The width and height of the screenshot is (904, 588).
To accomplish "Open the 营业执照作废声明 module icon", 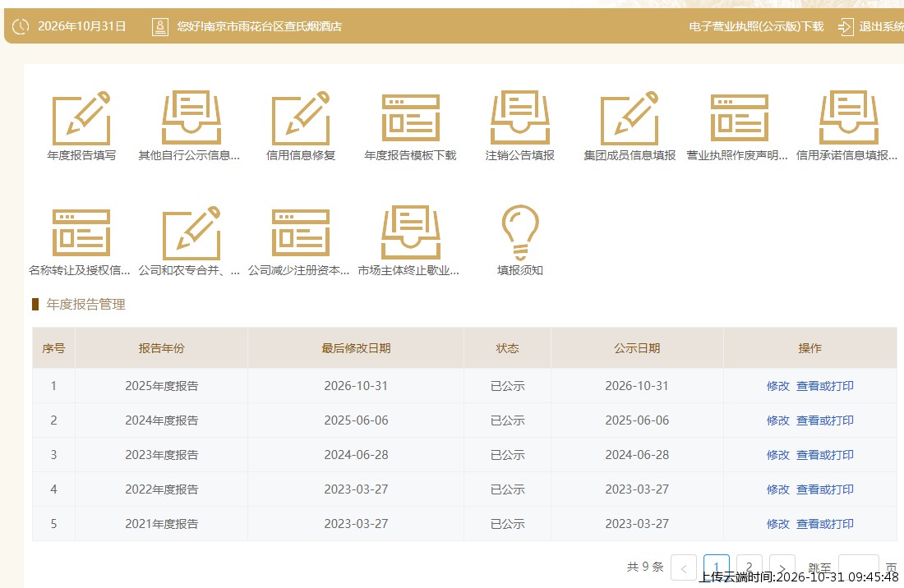I will [x=739, y=118].
